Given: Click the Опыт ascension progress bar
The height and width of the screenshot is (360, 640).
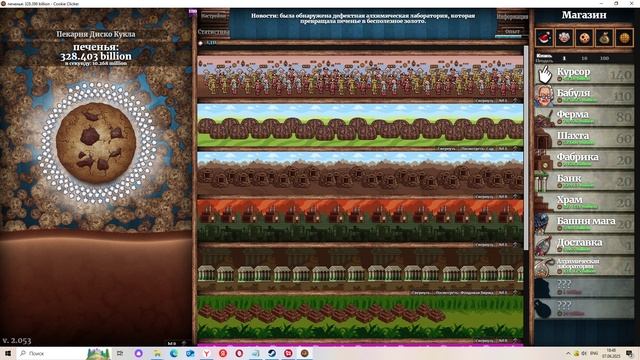Looking at the screenshot, I should 512,37.
